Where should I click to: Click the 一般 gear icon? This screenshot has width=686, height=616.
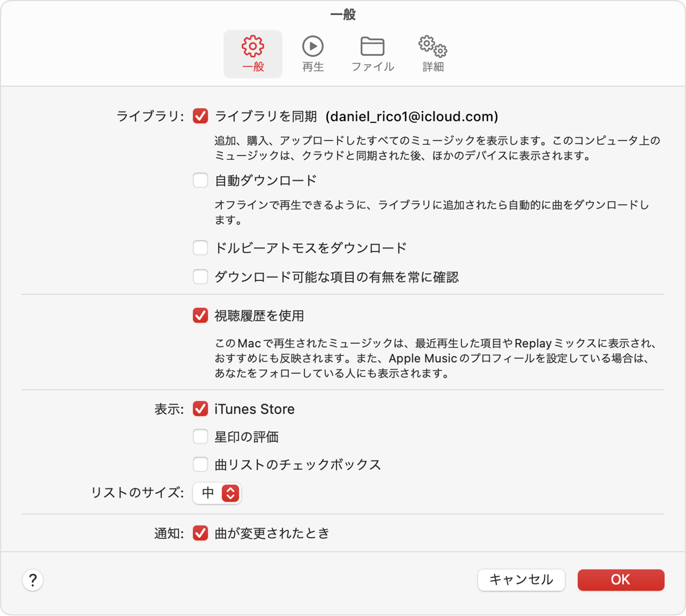(253, 47)
